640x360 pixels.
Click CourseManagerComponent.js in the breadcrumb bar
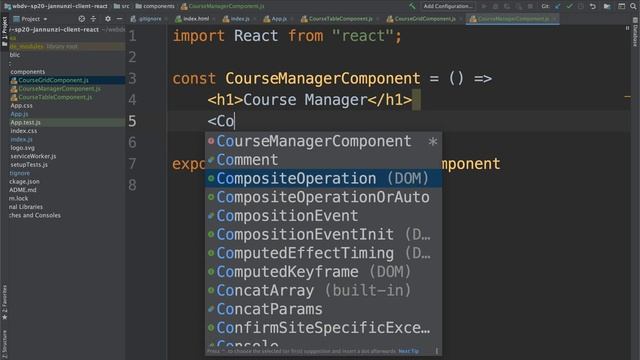tap(222, 6)
